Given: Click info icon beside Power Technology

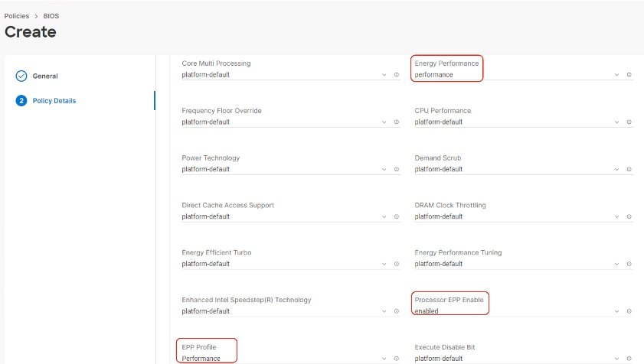Looking at the screenshot, I should click(x=397, y=170).
